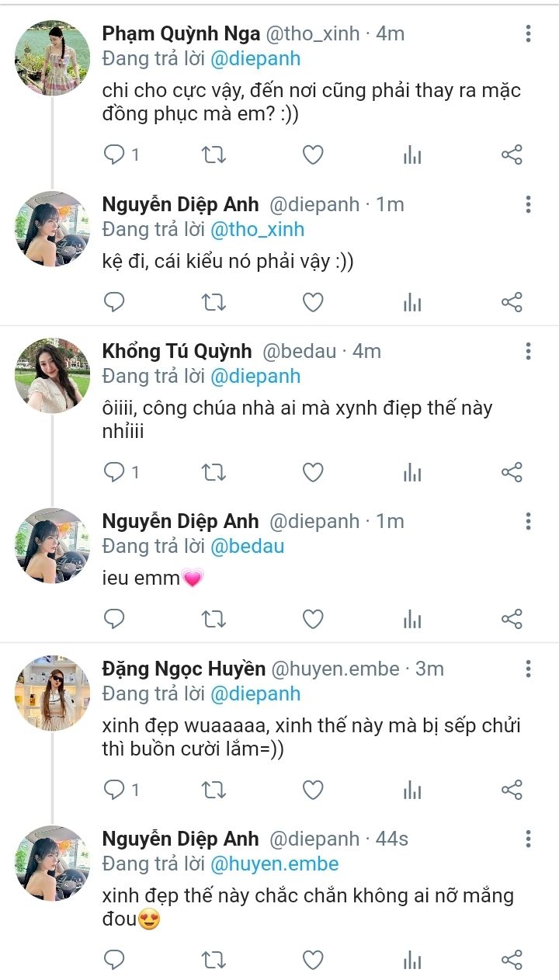Like Phạm Quỳnh Nga's reply about đồng phục
The width and height of the screenshot is (559, 980).
pyautogui.click(x=313, y=155)
